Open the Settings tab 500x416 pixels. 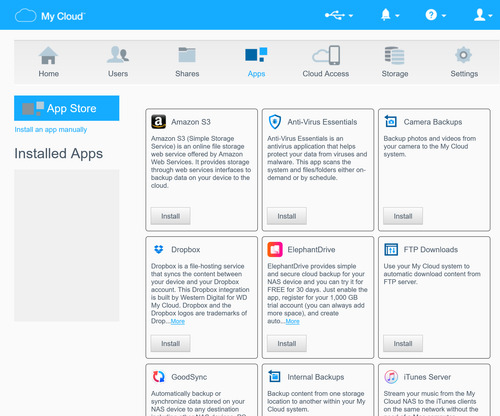click(464, 62)
